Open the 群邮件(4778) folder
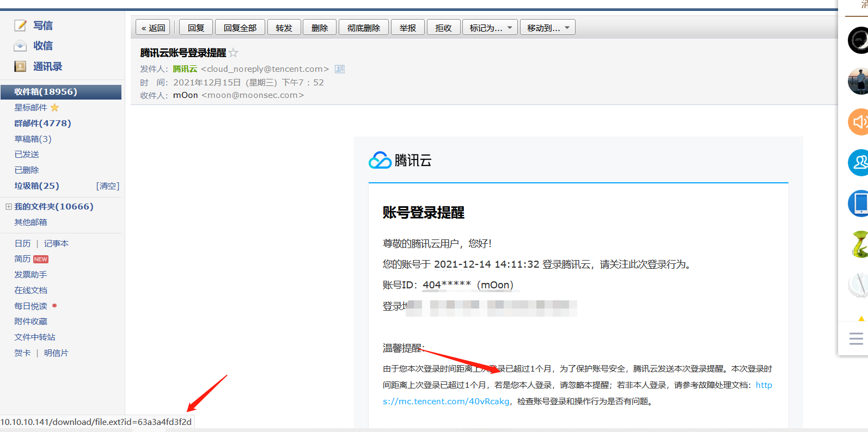Screen dimensions: 868x432 click(x=43, y=124)
